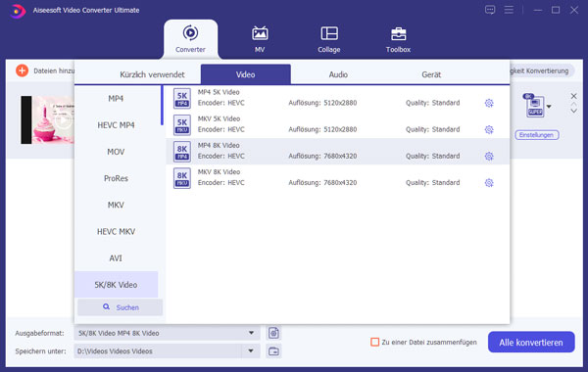This screenshot has width=588, height=372.
Task: Choose AVI format category
Action: (x=116, y=258)
